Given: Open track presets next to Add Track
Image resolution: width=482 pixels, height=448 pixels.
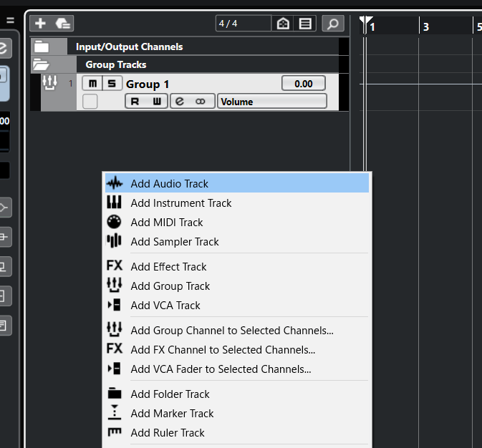Looking at the screenshot, I should point(63,24).
